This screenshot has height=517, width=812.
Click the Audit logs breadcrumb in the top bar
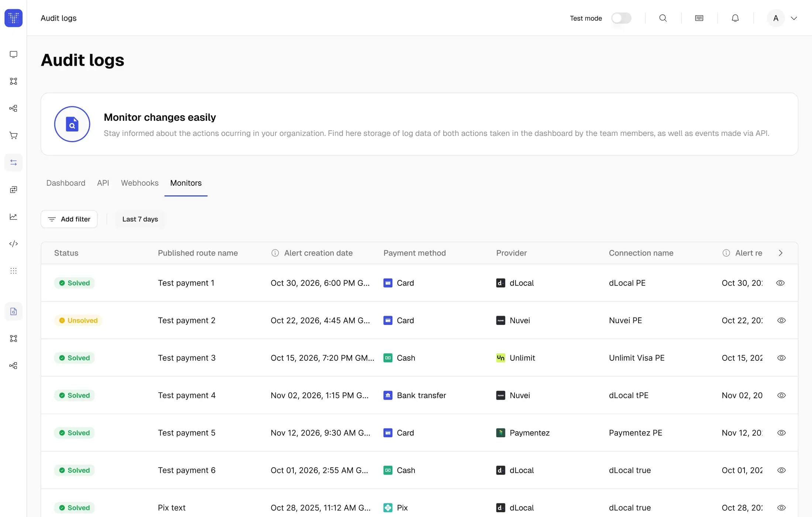tap(58, 18)
